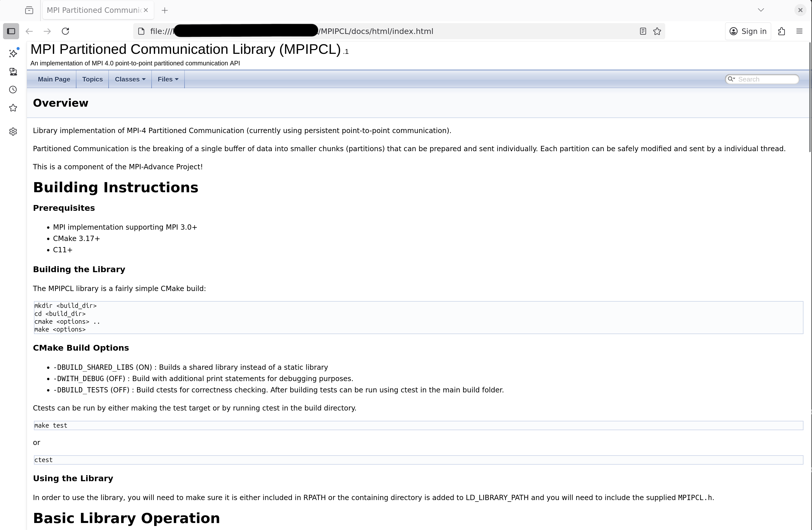
Task: Click the page vertical scrollbar
Action: (810, 97)
